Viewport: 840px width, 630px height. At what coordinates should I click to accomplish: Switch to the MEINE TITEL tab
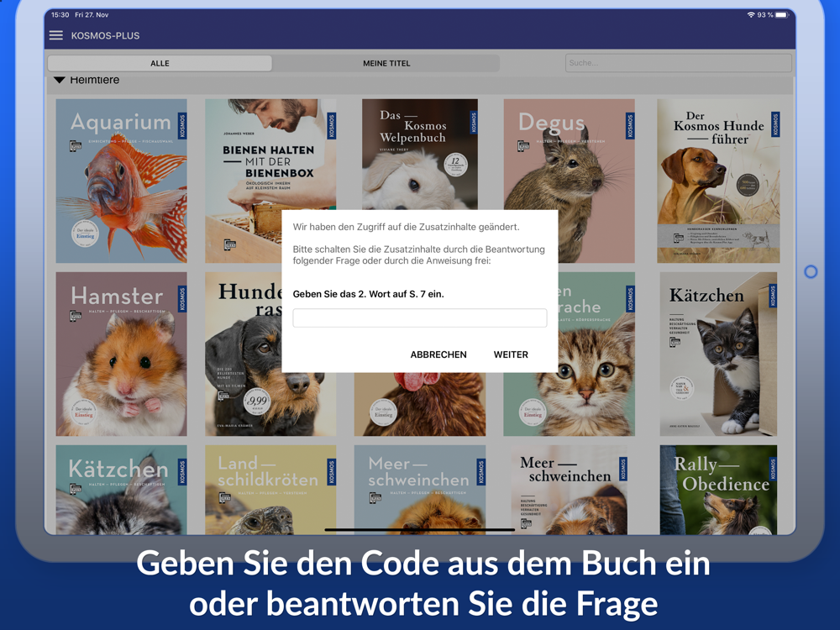(x=386, y=63)
